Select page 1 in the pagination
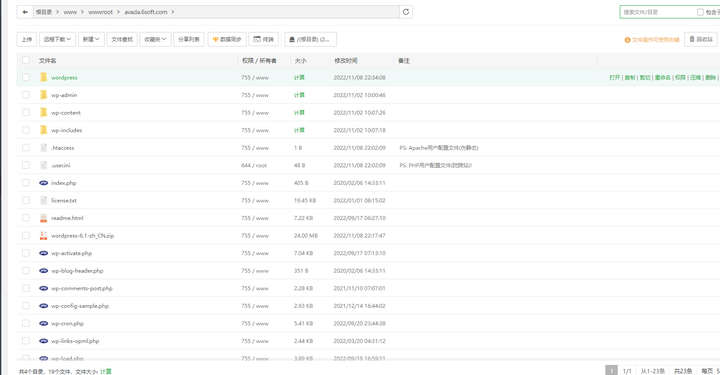This screenshot has height=375, width=720. (x=611, y=370)
